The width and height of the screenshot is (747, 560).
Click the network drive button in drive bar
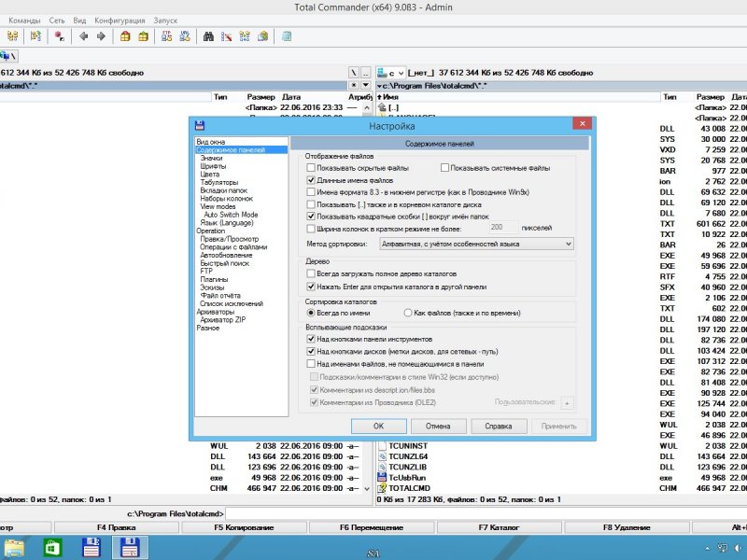[x=8, y=56]
